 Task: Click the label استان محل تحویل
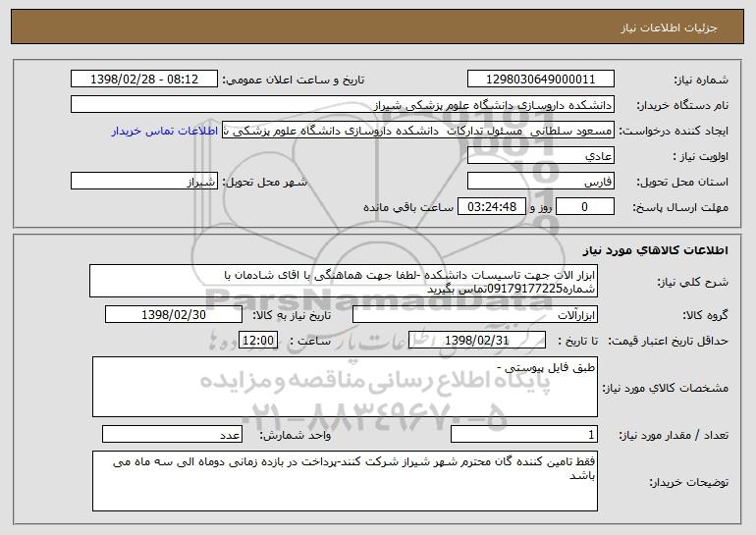tap(682, 182)
